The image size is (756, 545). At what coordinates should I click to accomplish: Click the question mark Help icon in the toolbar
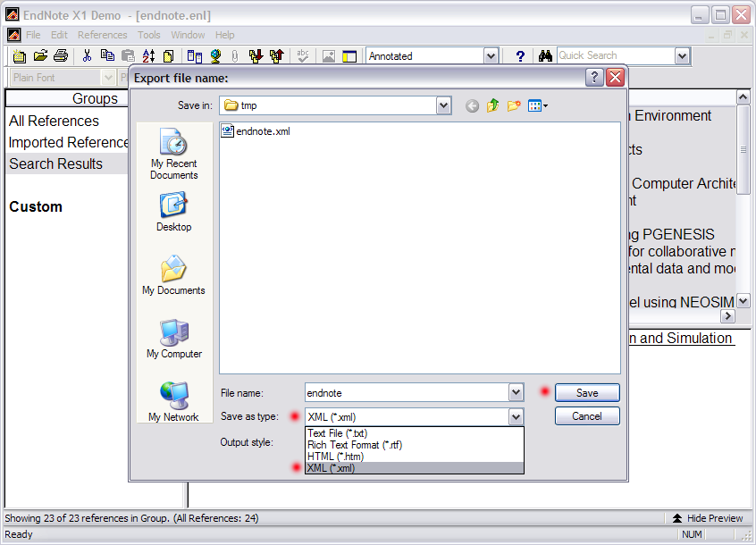[520, 56]
